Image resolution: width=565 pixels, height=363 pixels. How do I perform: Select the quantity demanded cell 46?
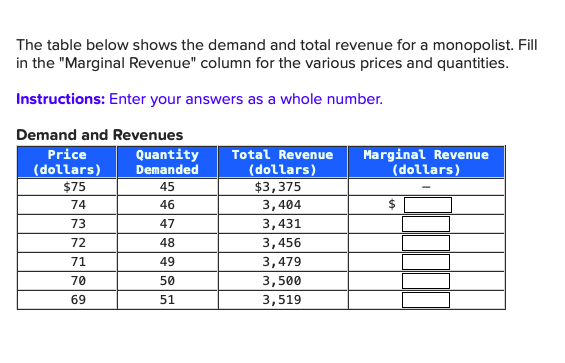[x=167, y=205]
